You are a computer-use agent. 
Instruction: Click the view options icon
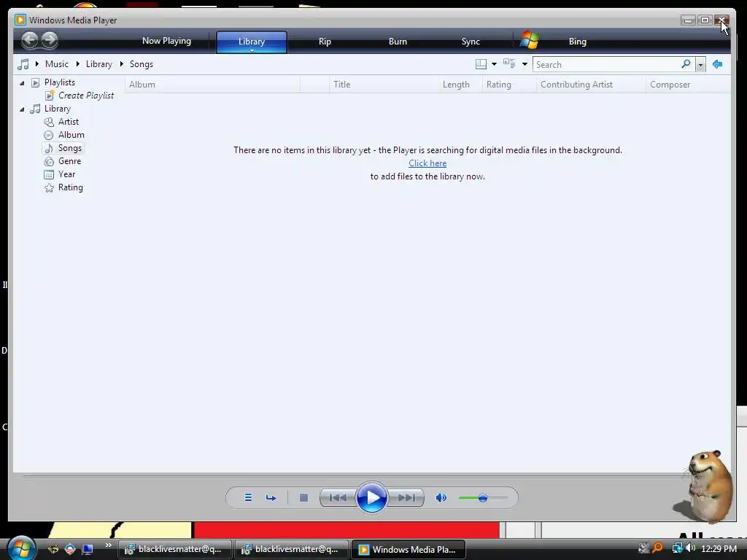click(509, 64)
